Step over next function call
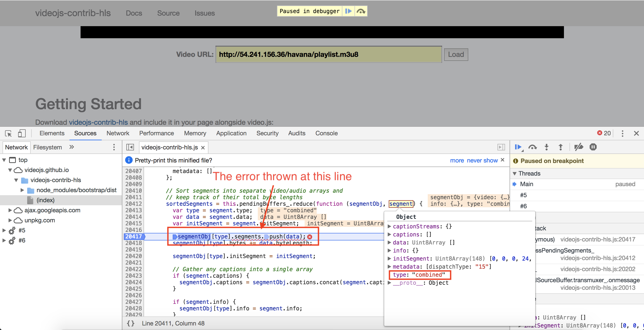The width and height of the screenshot is (644, 330). point(532,147)
